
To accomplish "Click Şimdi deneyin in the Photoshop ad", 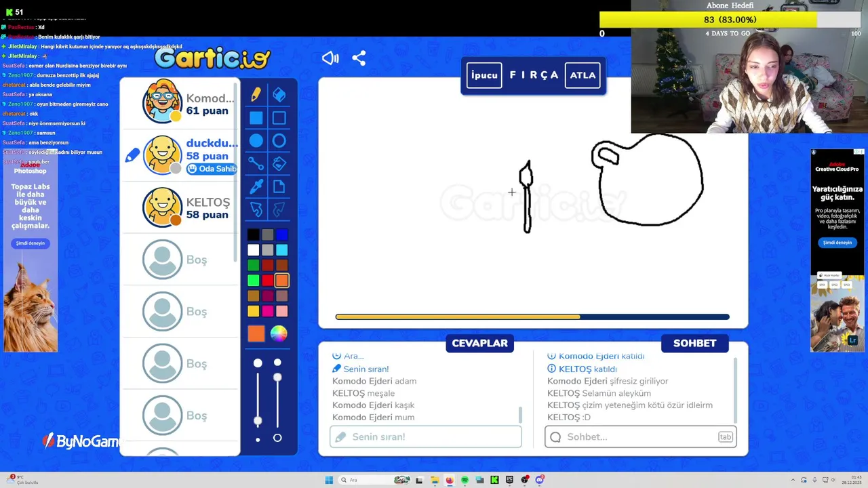I will tap(31, 243).
